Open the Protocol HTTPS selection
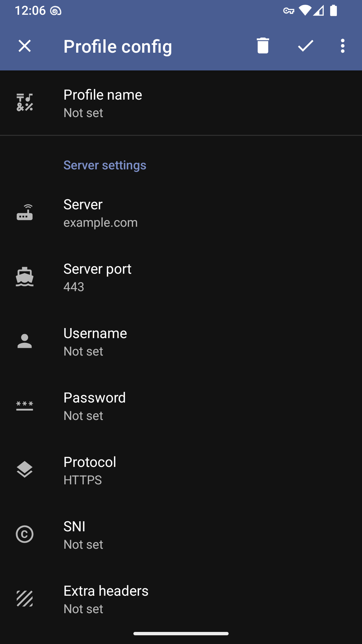362x644 pixels. [181, 470]
